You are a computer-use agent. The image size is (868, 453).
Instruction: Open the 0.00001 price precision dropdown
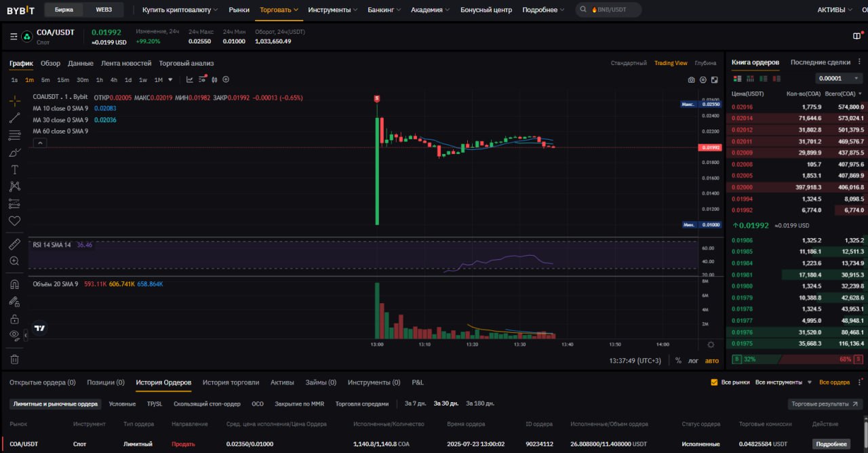pos(840,79)
